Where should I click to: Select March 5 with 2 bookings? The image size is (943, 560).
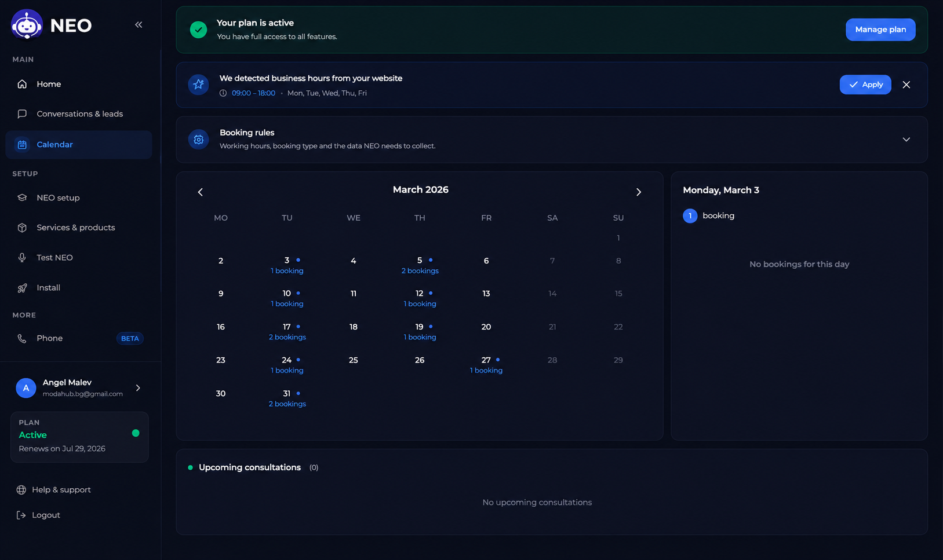[420, 265]
